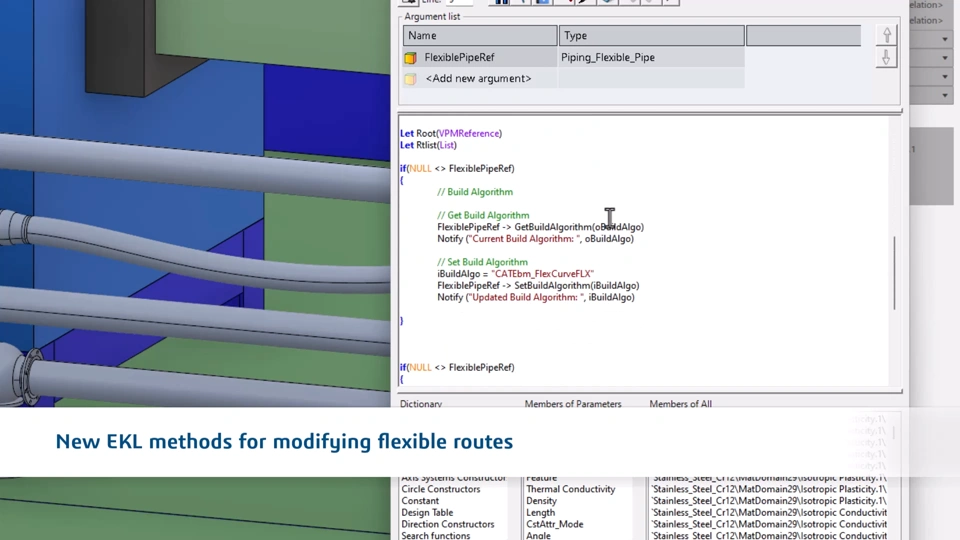Select Density in Members of Parameters

[x=541, y=501]
